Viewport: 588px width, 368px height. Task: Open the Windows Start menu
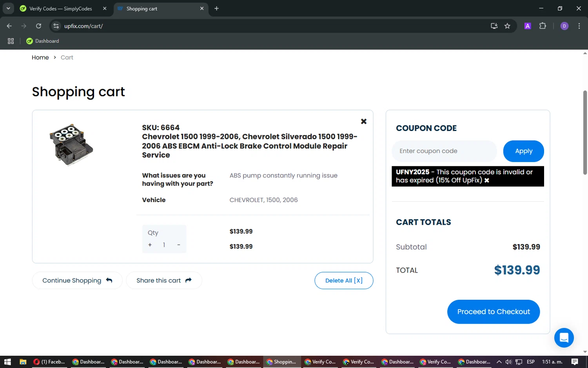pos(7,362)
